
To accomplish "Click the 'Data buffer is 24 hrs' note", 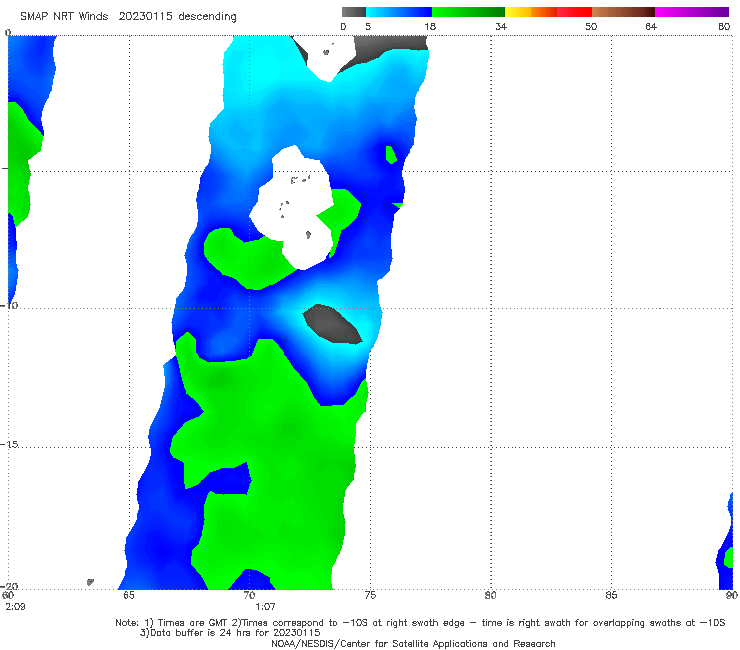I will click(230, 633).
